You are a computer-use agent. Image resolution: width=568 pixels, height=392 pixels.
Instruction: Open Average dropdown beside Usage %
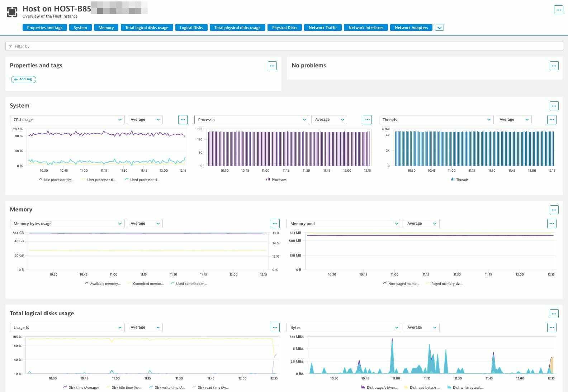pos(145,328)
